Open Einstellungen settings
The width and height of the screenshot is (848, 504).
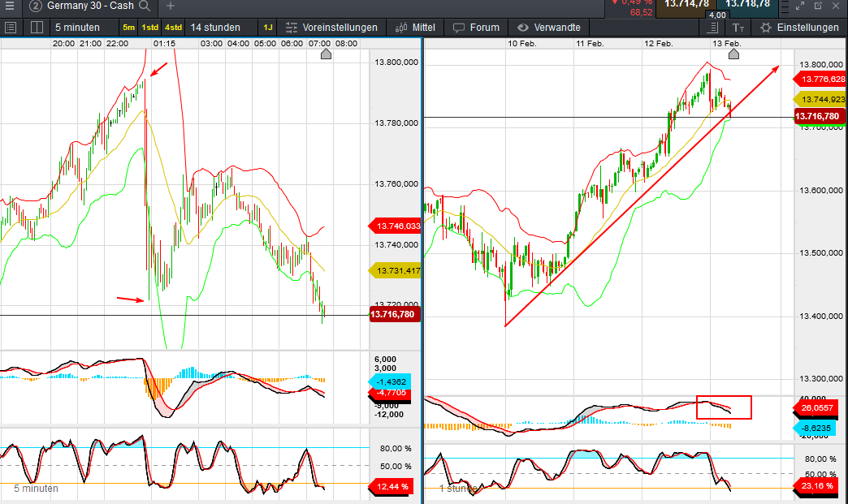[800, 28]
